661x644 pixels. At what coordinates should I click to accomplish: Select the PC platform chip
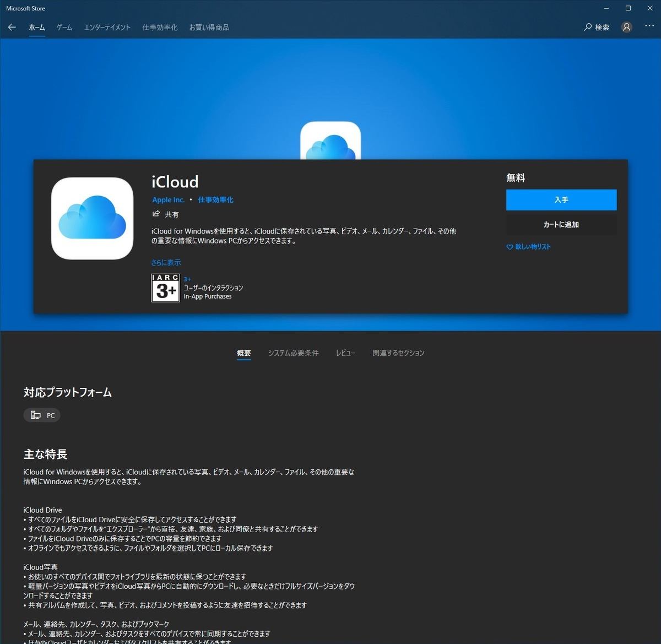pos(42,415)
